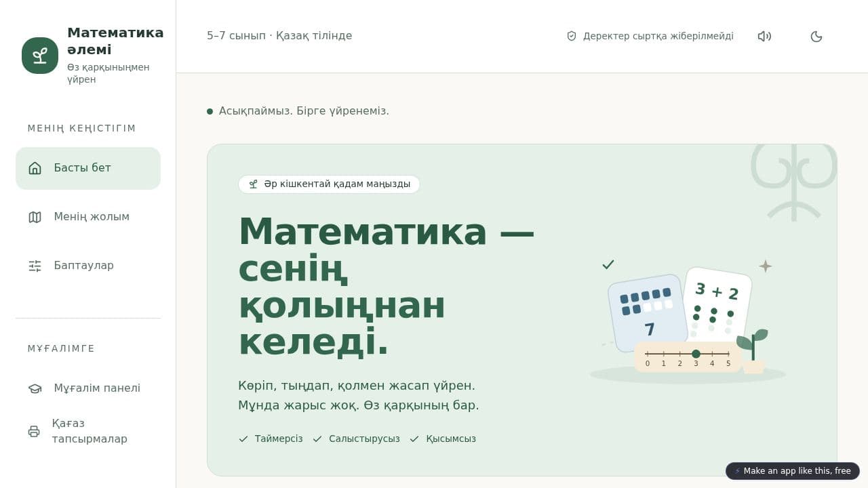Click the main Математика heading
Screen dimensions: 868x488
coord(387,286)
